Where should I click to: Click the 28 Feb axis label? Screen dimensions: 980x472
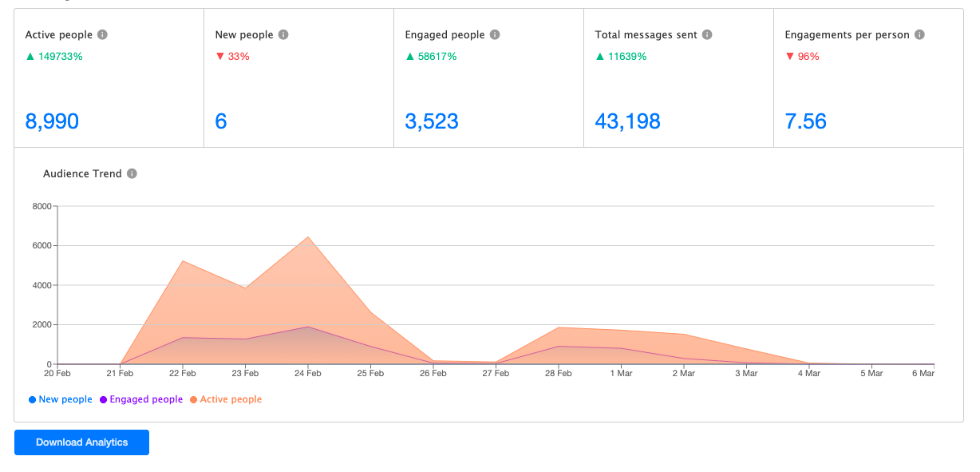(x=559, y=374)
